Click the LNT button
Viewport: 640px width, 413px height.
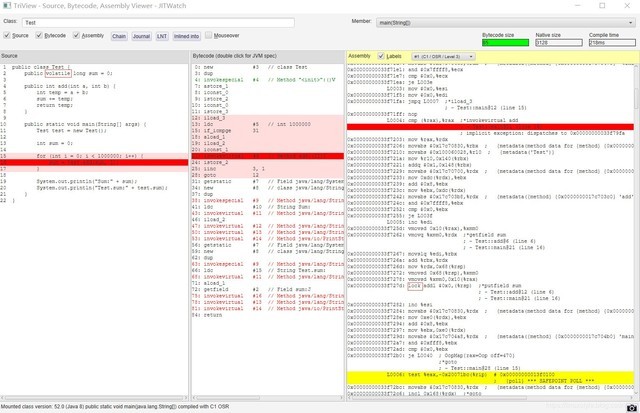(162, 35)
